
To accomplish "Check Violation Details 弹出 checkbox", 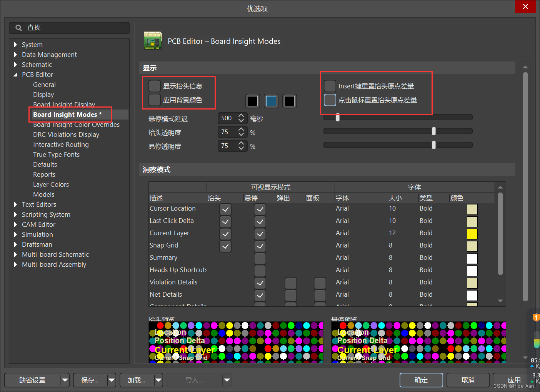I will click(x=291, y=283).
